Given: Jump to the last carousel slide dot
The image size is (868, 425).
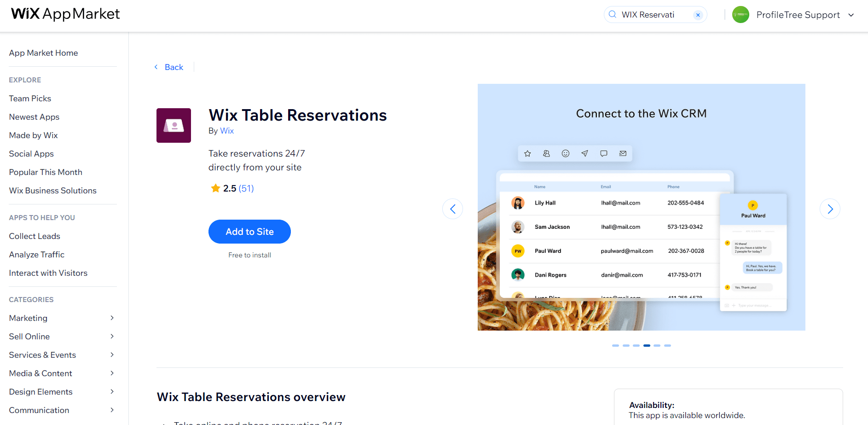Looking at the screenshot, I should pyautogui.click(x=667, y=345).
